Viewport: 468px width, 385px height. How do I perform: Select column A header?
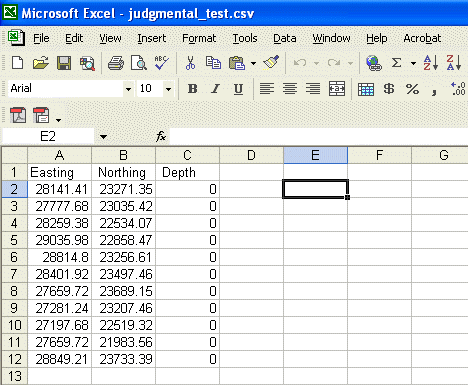(59, 155)
